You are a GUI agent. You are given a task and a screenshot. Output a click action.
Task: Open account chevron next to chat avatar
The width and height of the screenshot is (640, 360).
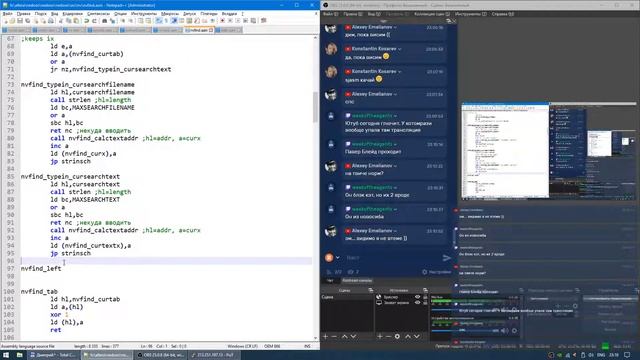338,258
